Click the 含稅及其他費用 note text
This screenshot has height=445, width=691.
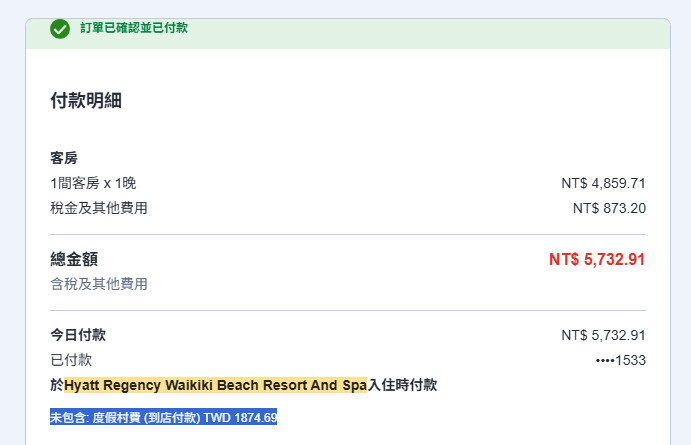(99, 284)
